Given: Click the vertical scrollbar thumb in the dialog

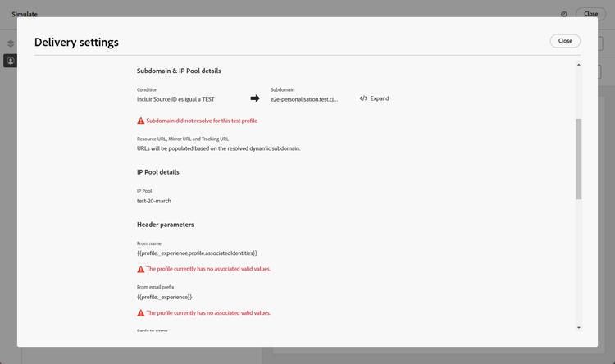Looking at the screenshot, I should coord(579,159).
